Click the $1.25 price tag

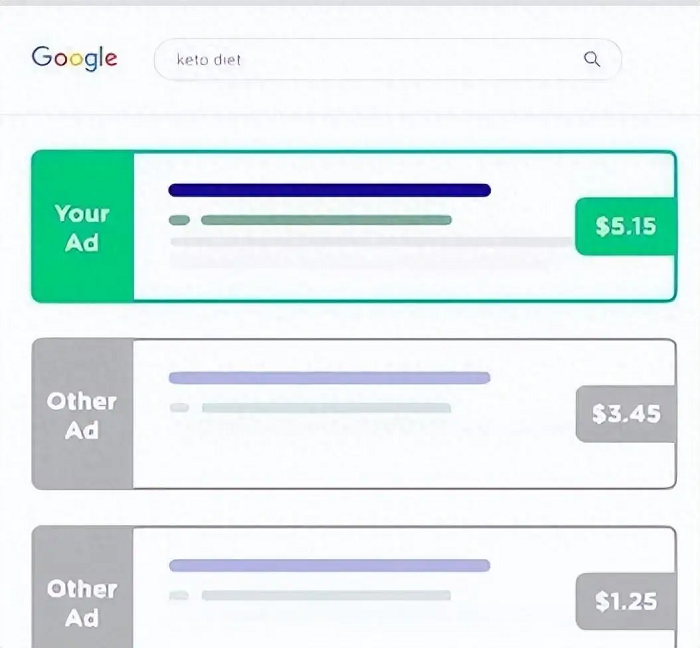pos(625,601)
